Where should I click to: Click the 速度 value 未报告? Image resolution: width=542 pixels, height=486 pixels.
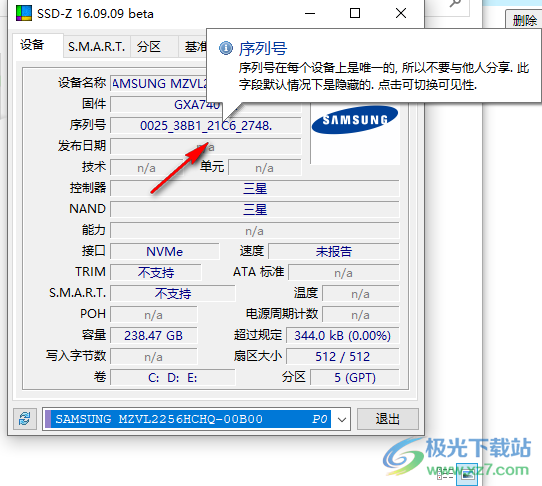point(334,252)
